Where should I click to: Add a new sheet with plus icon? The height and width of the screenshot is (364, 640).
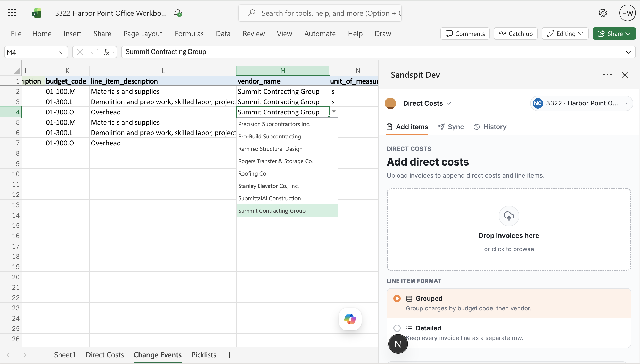point(229,355)
